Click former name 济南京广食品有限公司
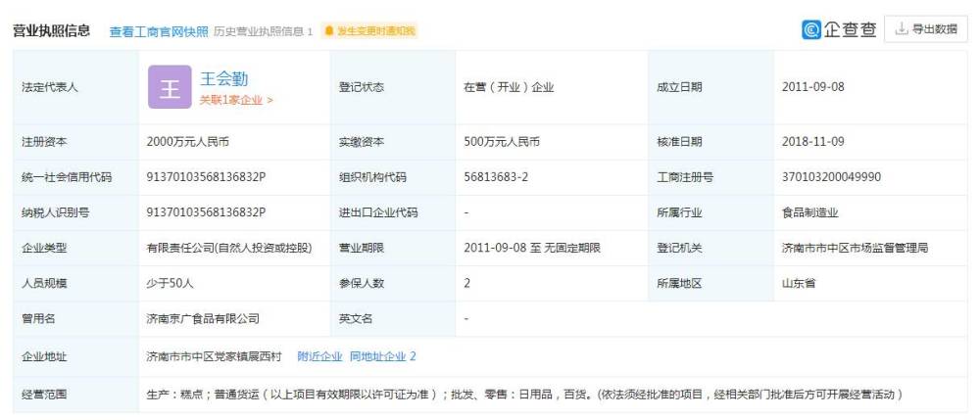980x420 pixels. pyautogui.click(x=203, y=319)
